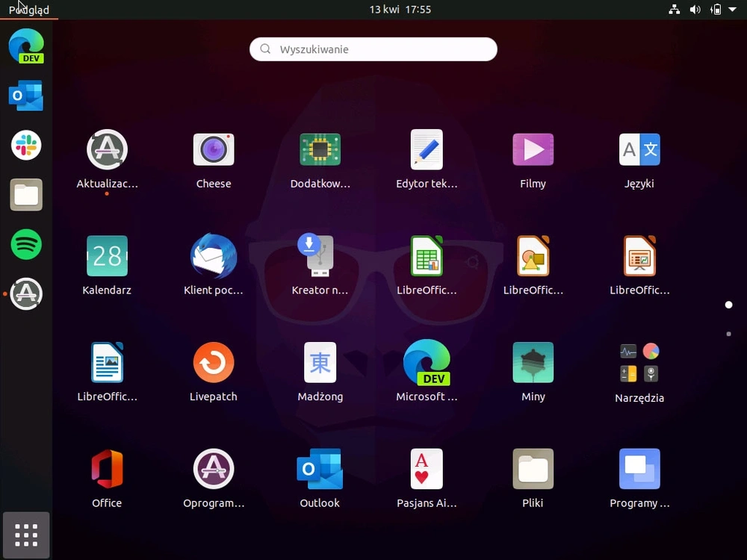
Task: Open Aktualizacje app in the grid
Action: pos(107,149)
